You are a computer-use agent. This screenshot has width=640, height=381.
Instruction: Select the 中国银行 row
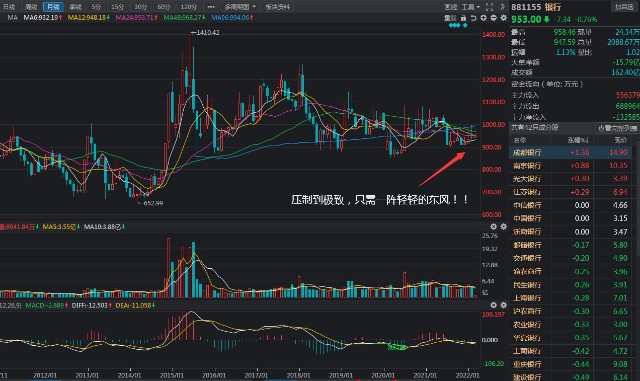click(570, 218)
